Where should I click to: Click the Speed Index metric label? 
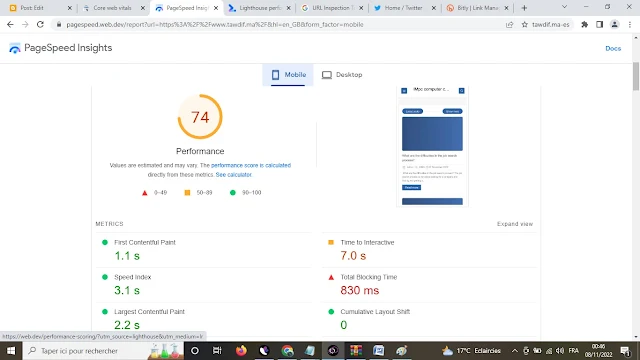133,277
